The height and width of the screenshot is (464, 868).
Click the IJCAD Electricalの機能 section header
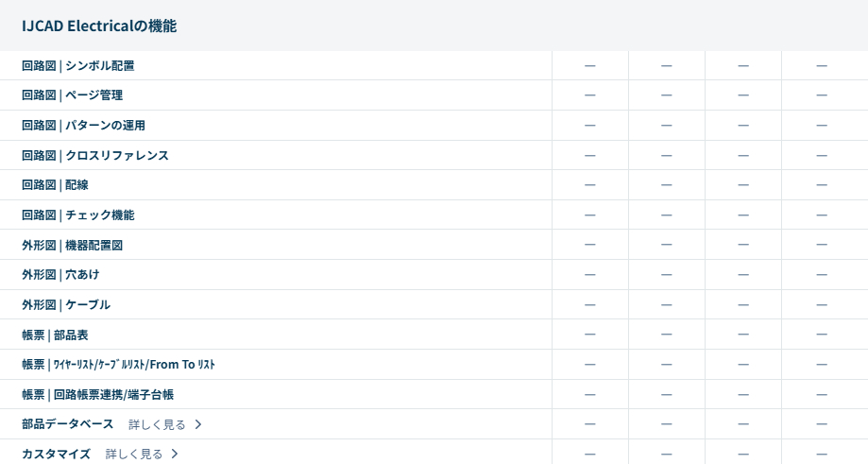[x=99, y=26]
